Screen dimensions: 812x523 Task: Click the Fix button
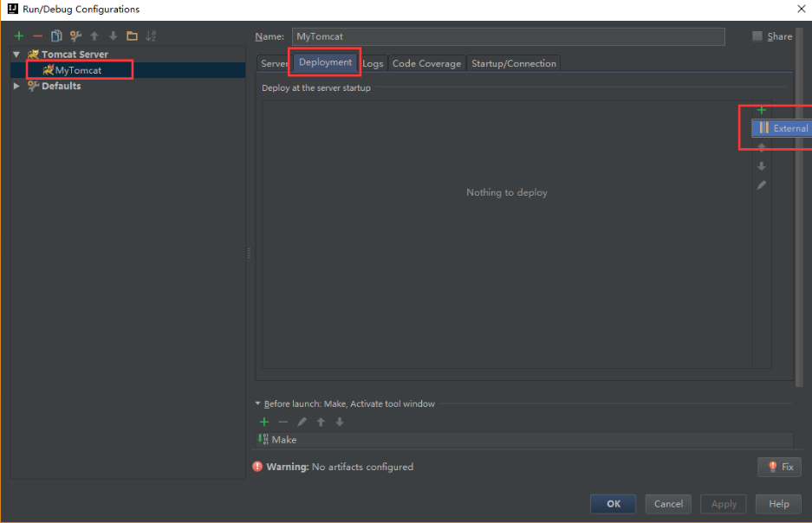tap(779, 467)
